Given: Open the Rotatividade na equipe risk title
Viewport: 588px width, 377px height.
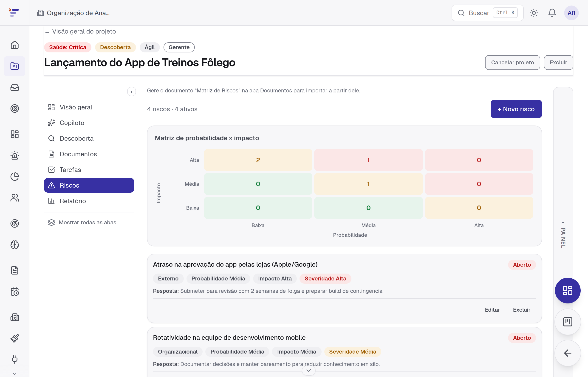Looking at the screenshot, I should 229,338.
